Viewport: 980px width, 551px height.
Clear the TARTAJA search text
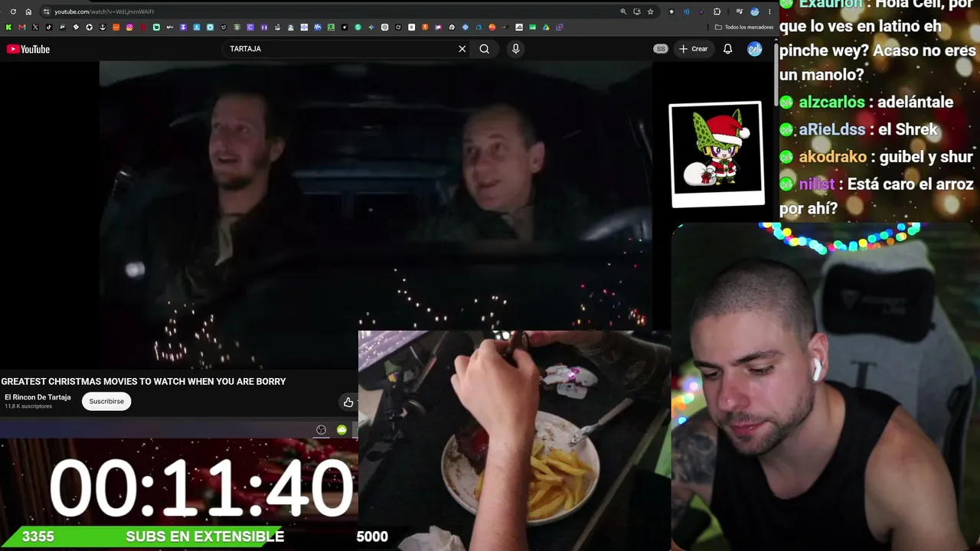coord(462,49)
